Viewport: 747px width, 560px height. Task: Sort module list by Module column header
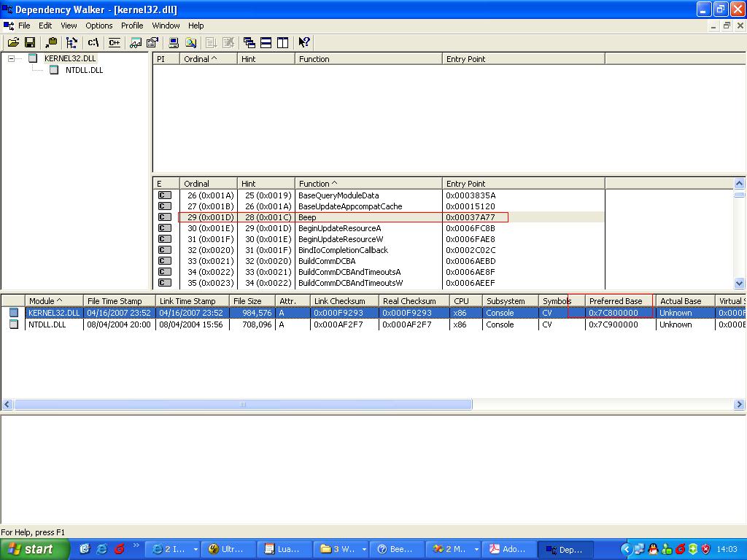tap(54, 301)
